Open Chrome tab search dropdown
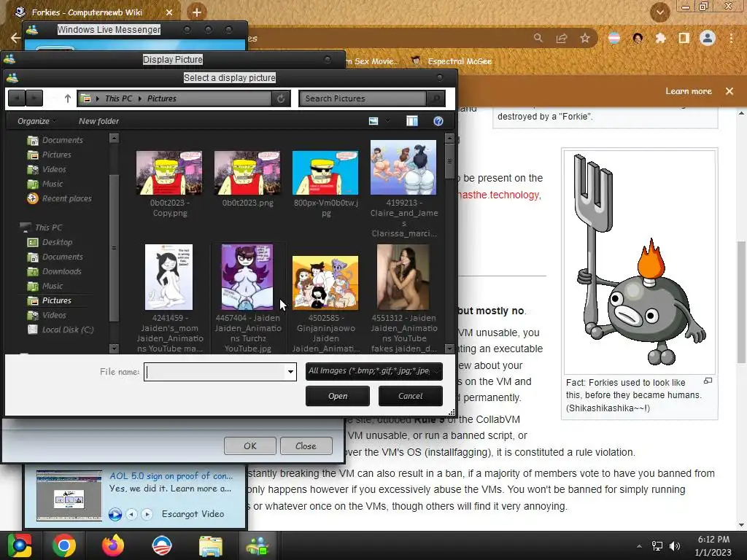This screenshot has width=747, height=560. coord(659,12)
